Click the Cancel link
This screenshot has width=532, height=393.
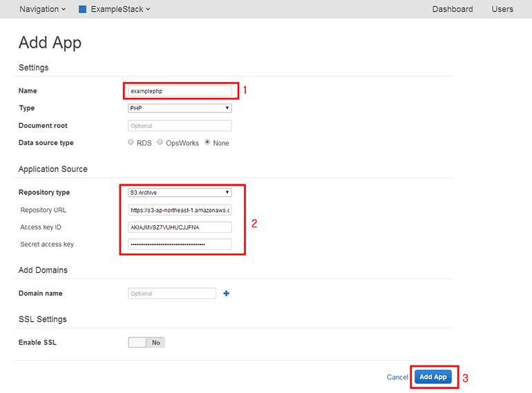pyautogui.click(x=397, y=377)
